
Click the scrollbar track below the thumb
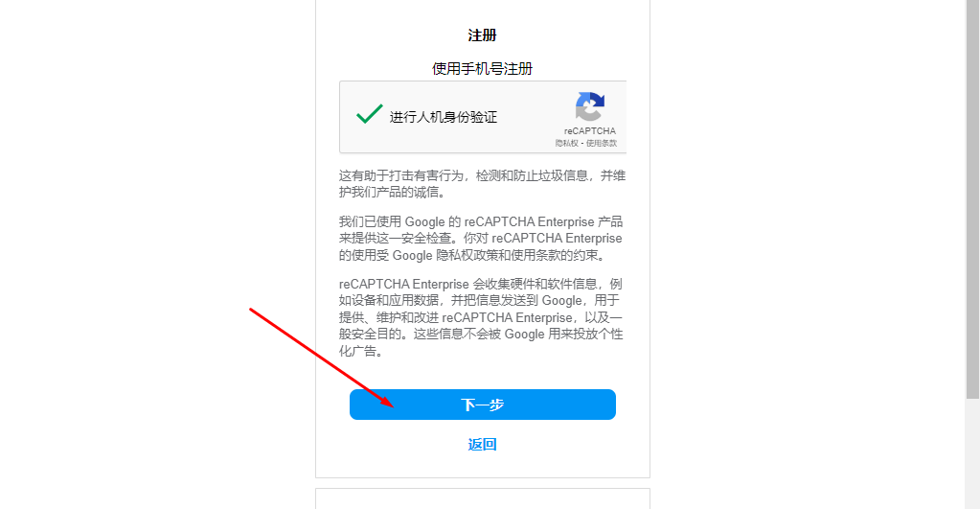(x=972, y=453)
